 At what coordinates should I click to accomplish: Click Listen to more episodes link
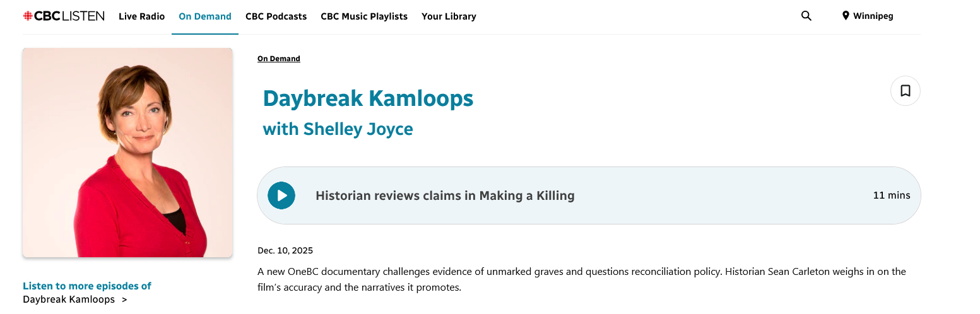tap(87, 286)
